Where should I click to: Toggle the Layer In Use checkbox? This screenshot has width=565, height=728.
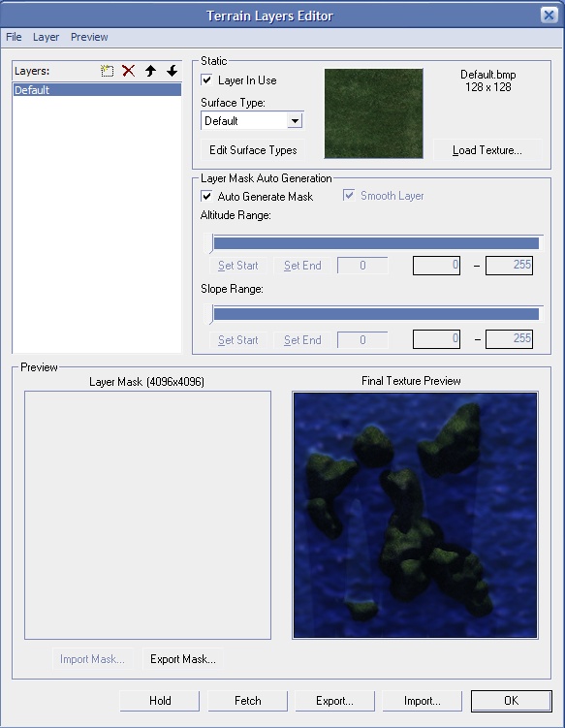206,79
